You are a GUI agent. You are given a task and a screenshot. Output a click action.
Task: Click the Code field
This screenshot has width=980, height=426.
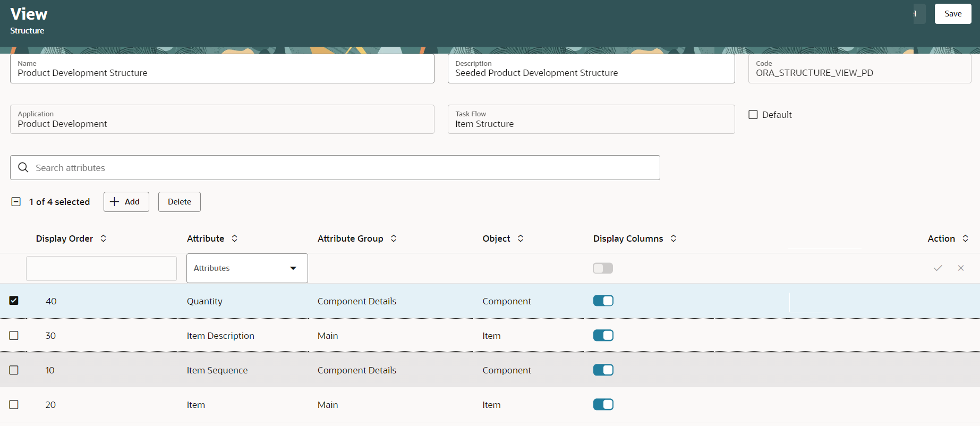(x=859, y=69)
